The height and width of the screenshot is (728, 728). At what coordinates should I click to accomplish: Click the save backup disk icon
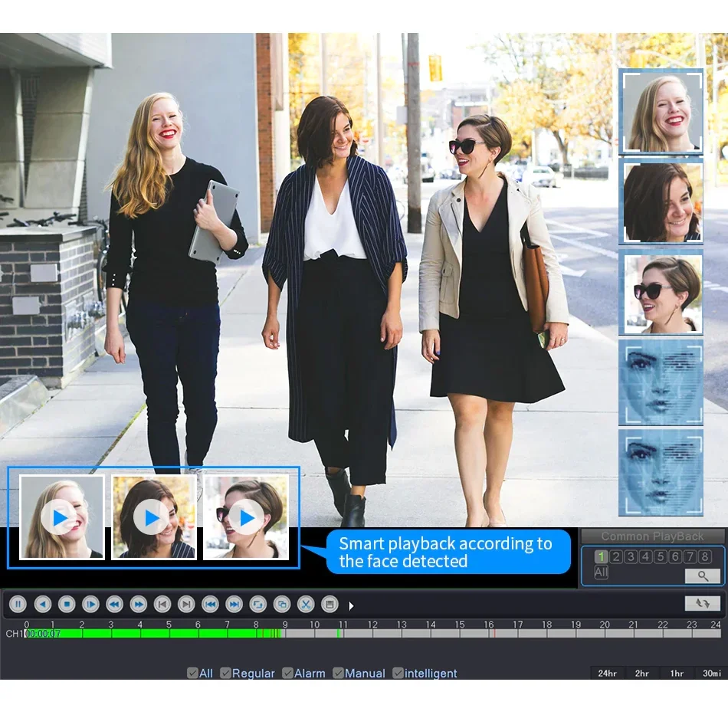330,604
